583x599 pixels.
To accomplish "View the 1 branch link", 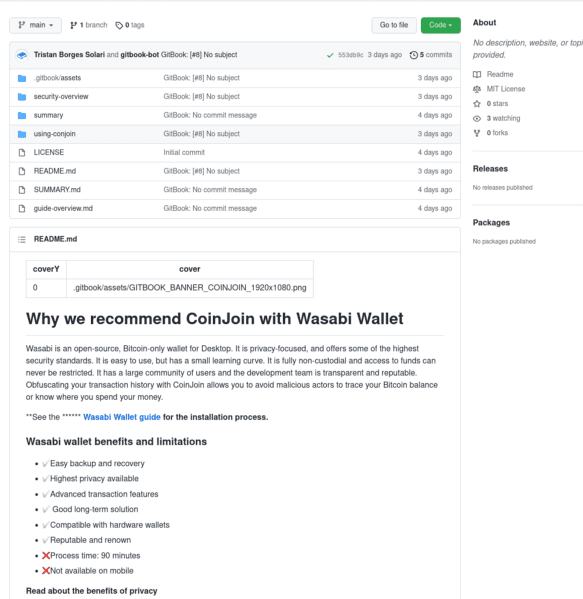I will (89, 25).
